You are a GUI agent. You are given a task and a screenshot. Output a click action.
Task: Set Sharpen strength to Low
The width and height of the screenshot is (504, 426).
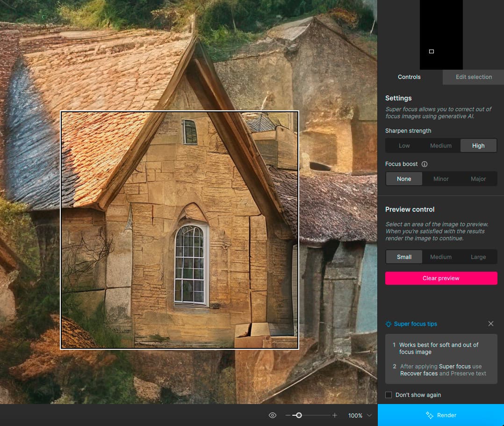(404, 146)
